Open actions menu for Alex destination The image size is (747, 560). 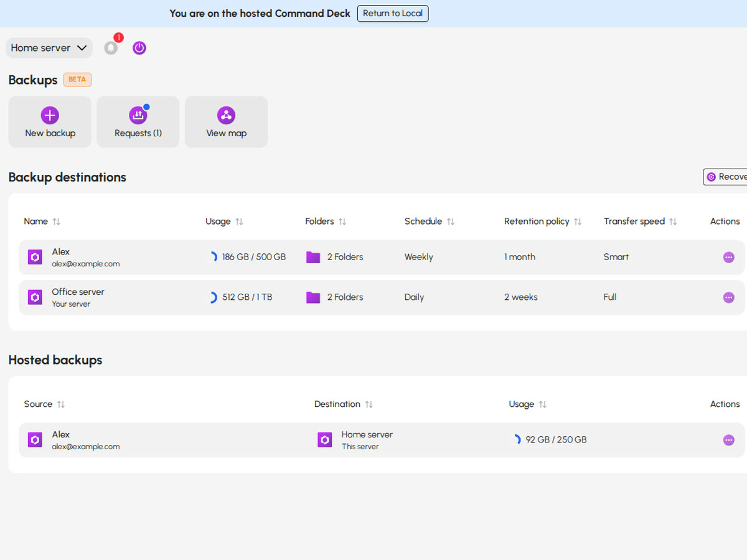click(728, 258)
